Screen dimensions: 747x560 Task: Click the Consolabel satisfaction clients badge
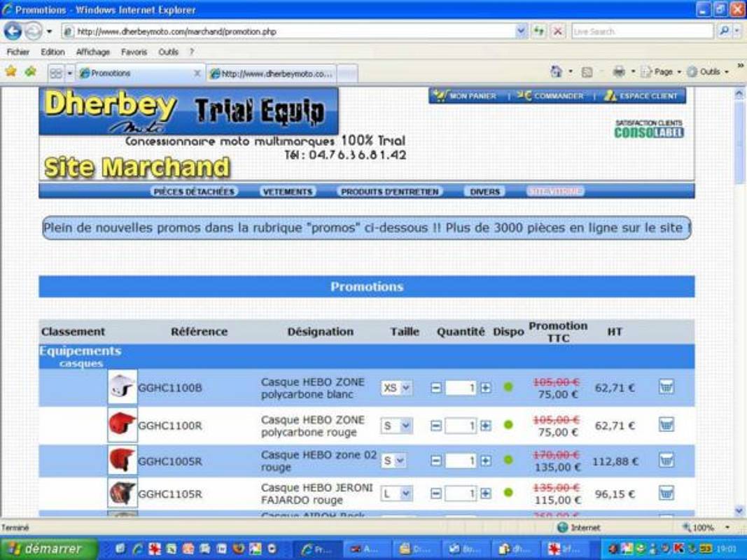(x=649, y=129)
